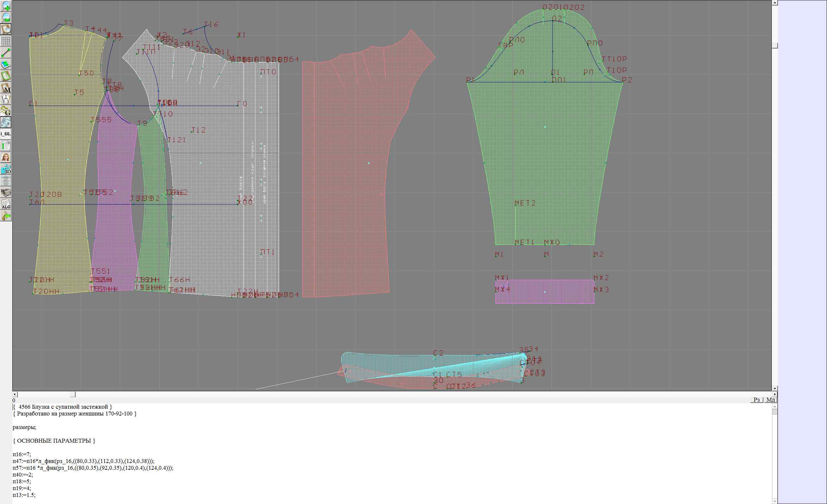Click the Мд button

[x=770, y=400]
